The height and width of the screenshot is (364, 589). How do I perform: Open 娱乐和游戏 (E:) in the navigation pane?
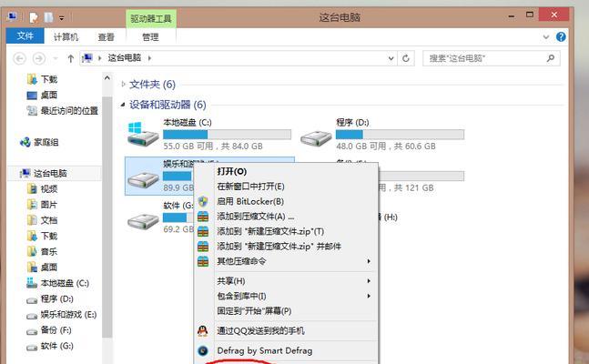point(68,315)
